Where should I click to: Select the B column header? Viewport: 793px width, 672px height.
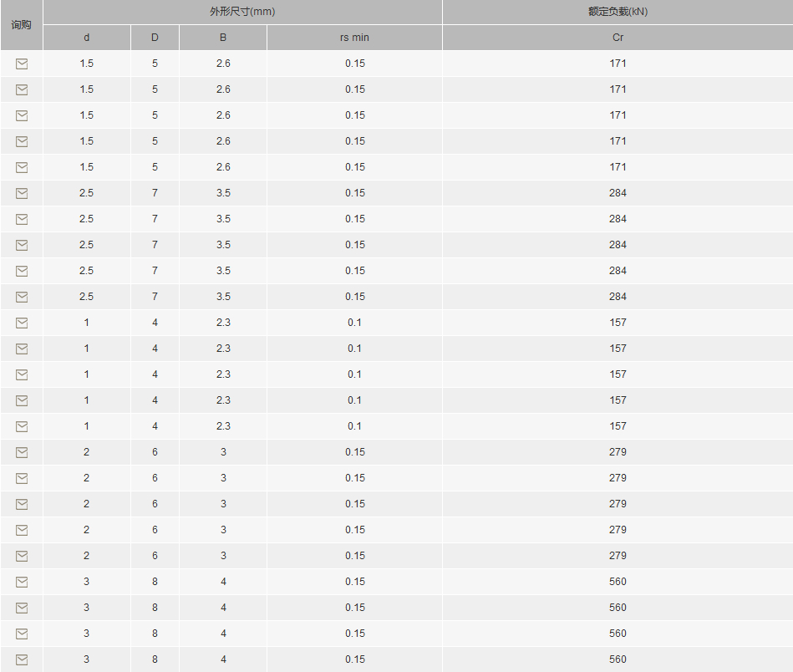pyautogui.click(x=223, y=38)
